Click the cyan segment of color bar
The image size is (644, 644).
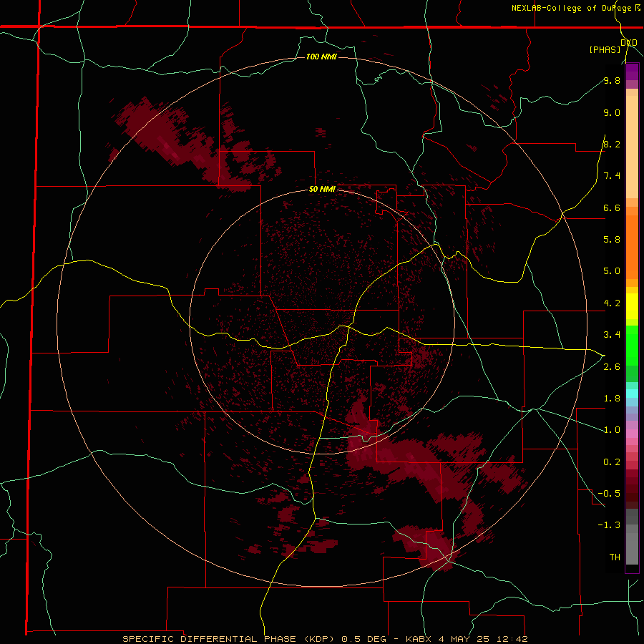tap(632, 393)
